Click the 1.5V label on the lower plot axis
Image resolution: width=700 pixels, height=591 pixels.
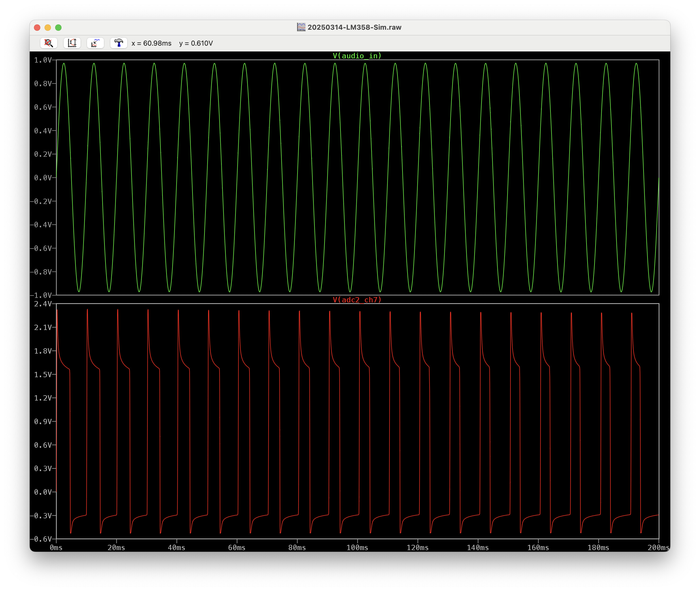click(43, 374)
